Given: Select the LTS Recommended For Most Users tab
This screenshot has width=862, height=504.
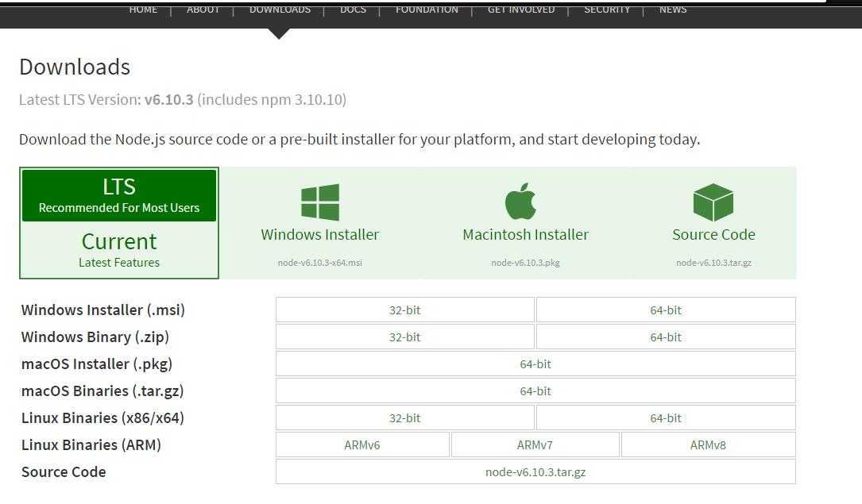Looking at the screenshot, I should click(119, 195).
